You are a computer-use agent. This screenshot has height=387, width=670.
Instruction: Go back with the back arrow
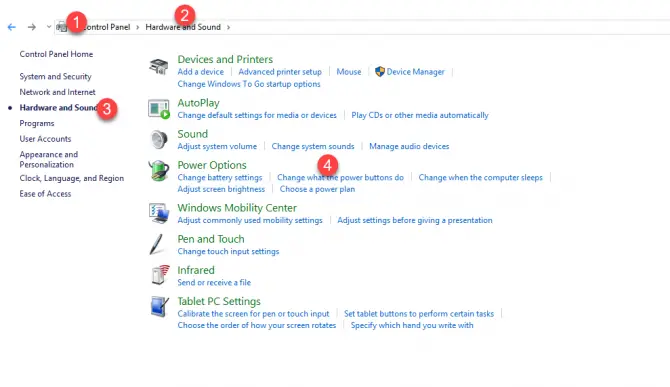pyautogui.click(x=12, y=27)
